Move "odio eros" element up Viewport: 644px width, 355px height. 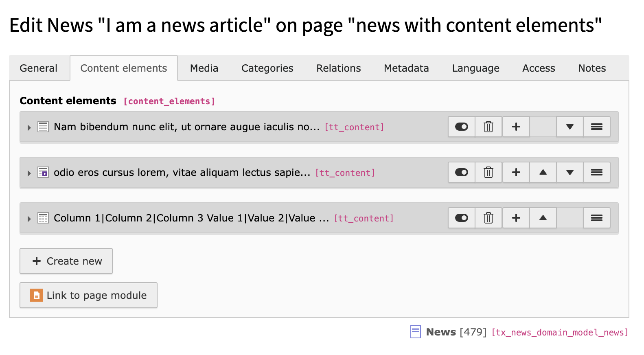[x=543, y=173]
